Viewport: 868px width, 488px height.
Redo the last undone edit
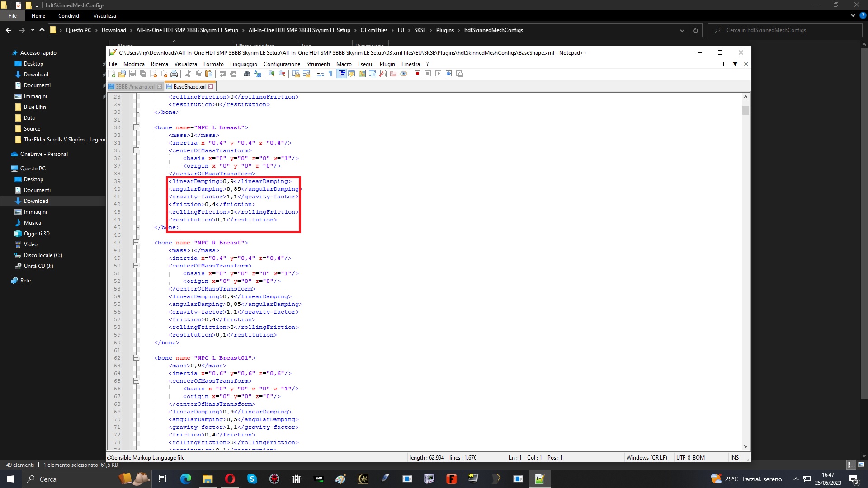tap(233, 74)
